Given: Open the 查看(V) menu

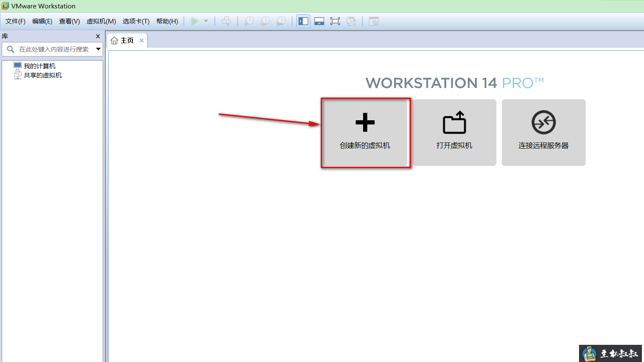Looking at the screenshot, I should [x=70, y=21].
